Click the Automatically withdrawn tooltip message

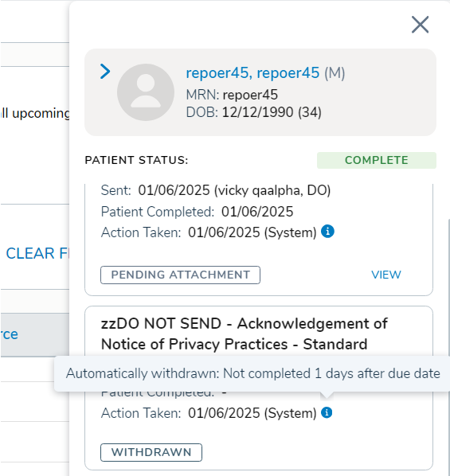click(x=252, y=373)
